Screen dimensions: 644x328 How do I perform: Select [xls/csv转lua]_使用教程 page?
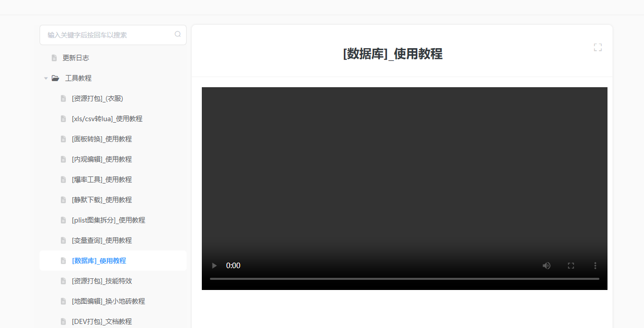pyautogui.click(x=107, y=119)
